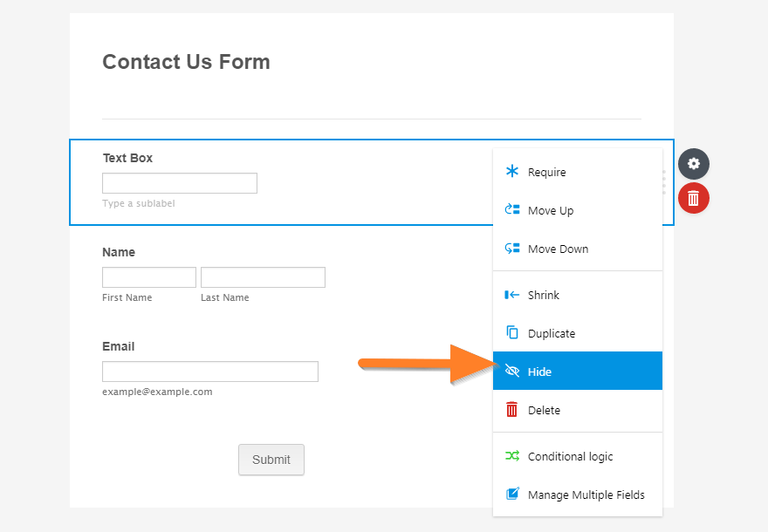
Task: Toggle Hide with the crossed-eye icon
Action: click(512, 372)
